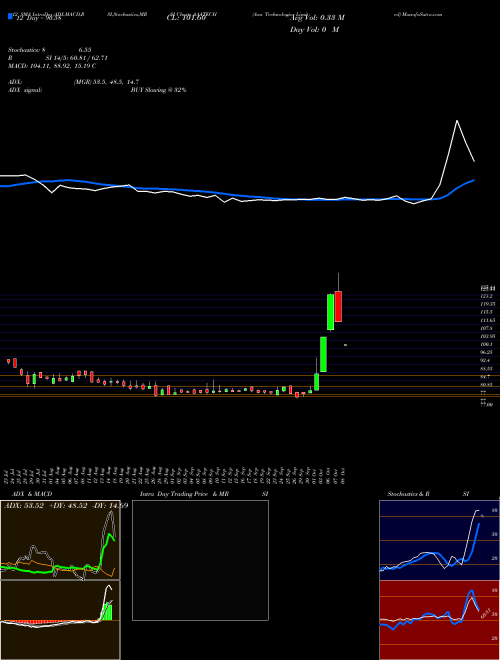Click the navy blue Stochastics chart panel
Screen dimensions: 500x660
(439, 540)
